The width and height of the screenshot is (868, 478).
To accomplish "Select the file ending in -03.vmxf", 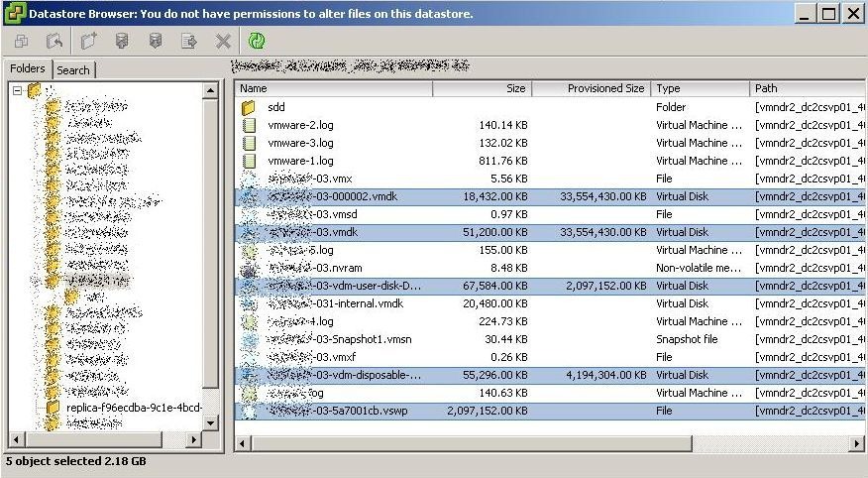I will pyautogui.click(x=312, y=357).
